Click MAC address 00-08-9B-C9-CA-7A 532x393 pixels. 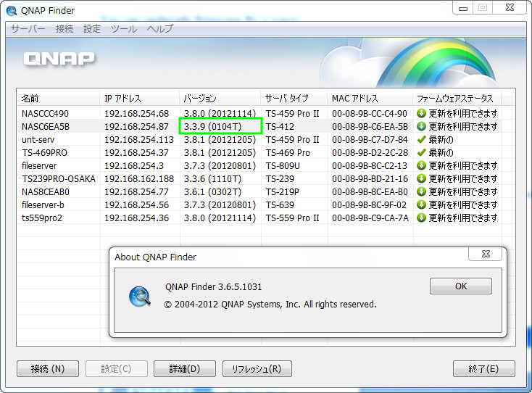click(370, 218)
